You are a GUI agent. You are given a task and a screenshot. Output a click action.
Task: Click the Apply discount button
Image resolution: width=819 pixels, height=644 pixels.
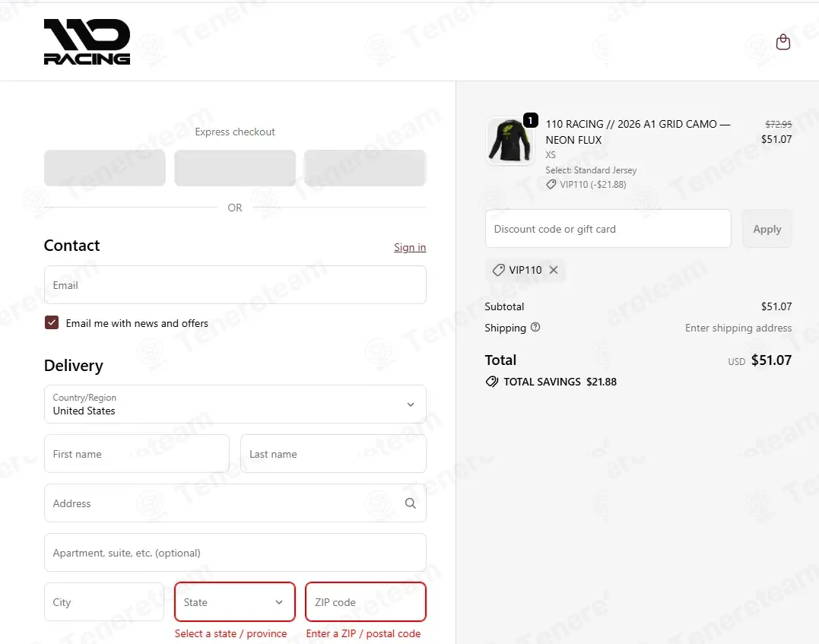pos(767,229)
